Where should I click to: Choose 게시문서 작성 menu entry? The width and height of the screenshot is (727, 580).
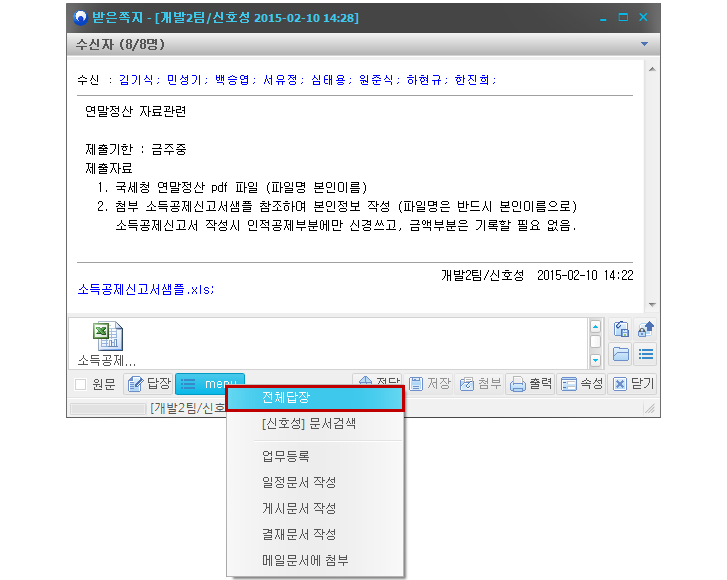315,508
